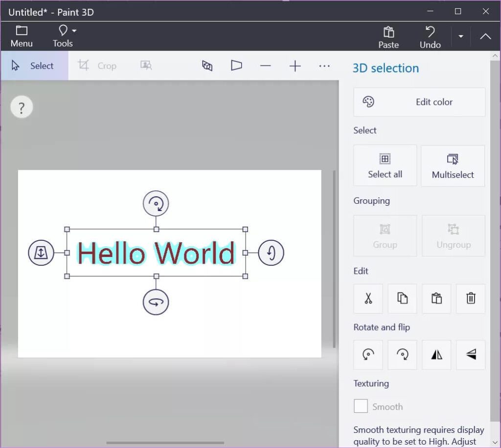Open the Tools dropdown
This screenshot has height=448, width=501.
63,36
